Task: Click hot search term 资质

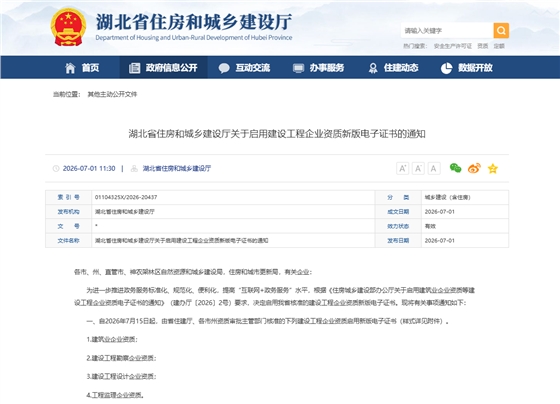Action: (x=482, y=46)
